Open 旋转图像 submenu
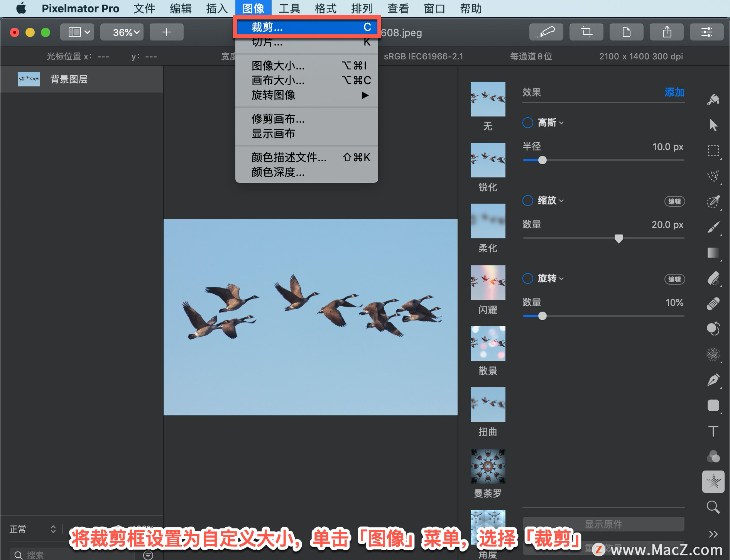The image size is (730, 560). pos(306,95)
